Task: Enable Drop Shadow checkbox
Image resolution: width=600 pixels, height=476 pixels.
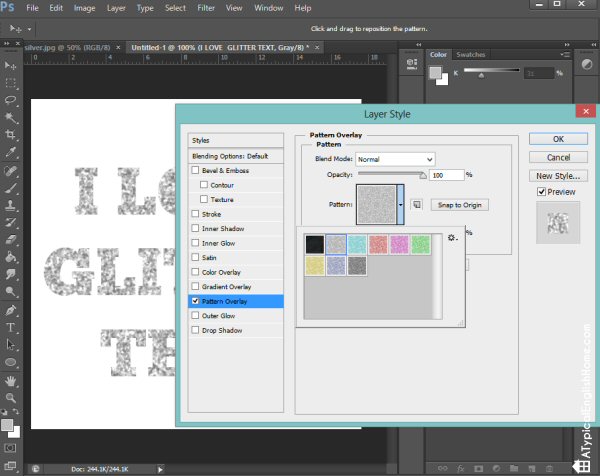Action: pyautogui.click(x=195, y=330)
